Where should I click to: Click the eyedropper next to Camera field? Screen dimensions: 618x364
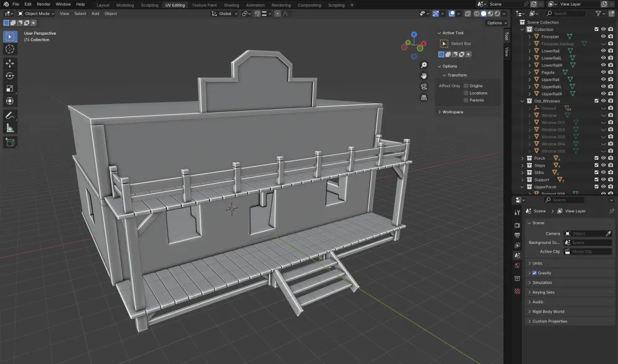[608, 233]
